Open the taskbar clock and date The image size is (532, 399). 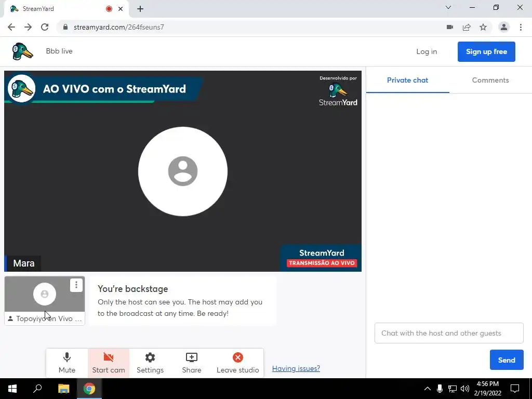[487, 389]
